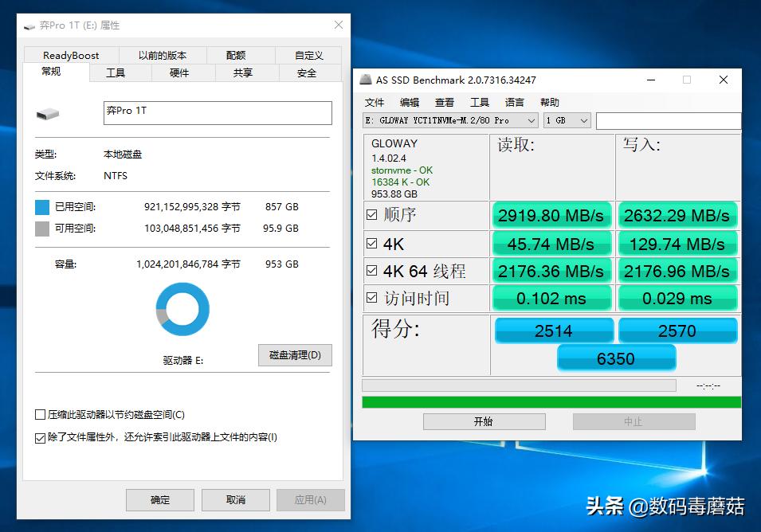The height and width of the screenshot is (532, 761).
Task: Click the drive icon in the properties dialog
Action: 48,112
